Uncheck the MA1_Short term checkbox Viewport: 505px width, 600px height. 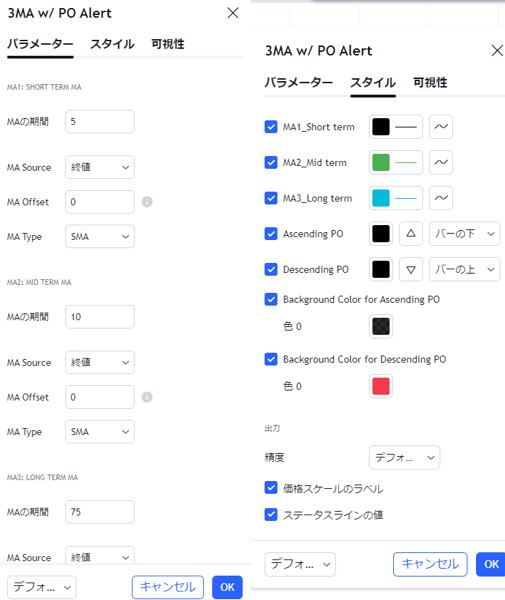[271, 127]
